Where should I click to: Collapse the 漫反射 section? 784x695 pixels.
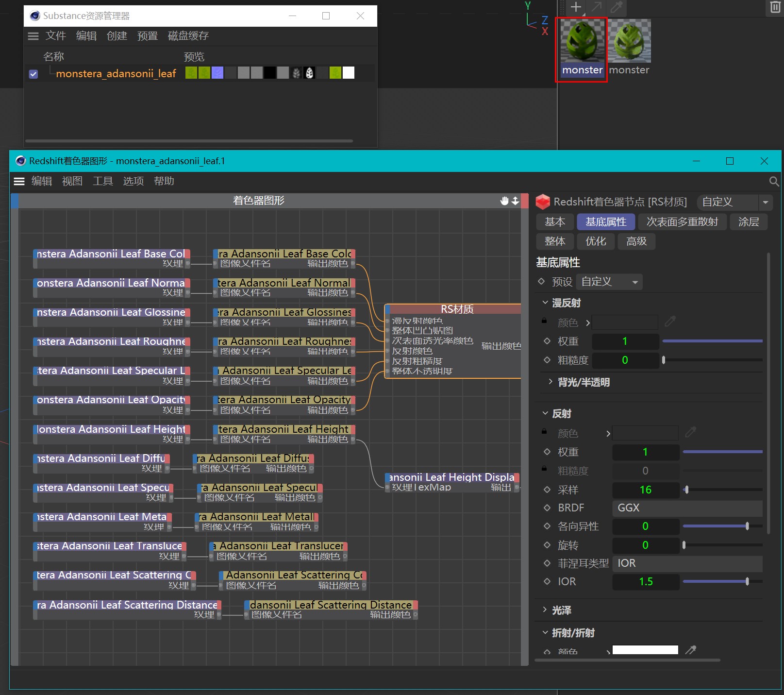(545, 303)
